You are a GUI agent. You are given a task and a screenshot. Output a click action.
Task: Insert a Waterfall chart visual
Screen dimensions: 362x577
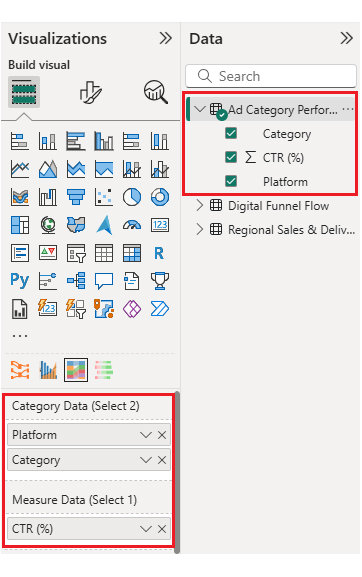click(48, 197)
